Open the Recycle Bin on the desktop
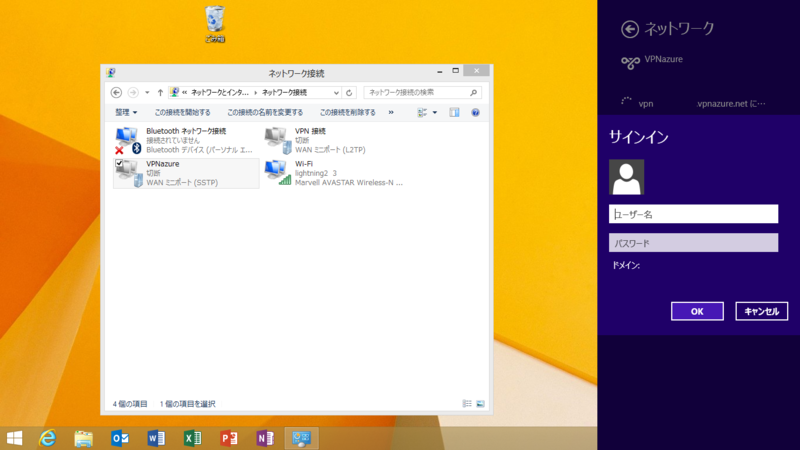 tap(215, 23)
